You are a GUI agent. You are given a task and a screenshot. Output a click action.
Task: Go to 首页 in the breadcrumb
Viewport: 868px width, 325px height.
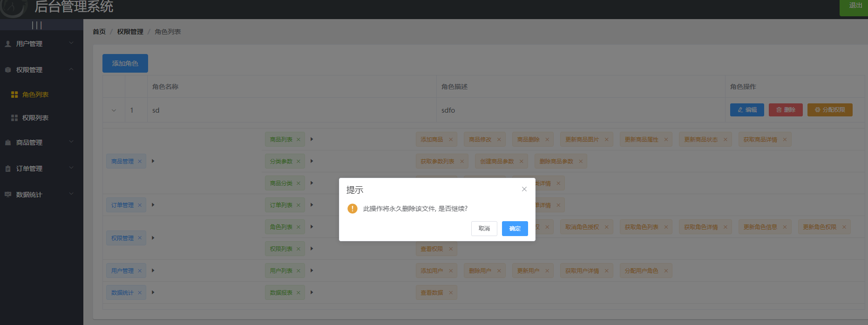pos(99,32)
